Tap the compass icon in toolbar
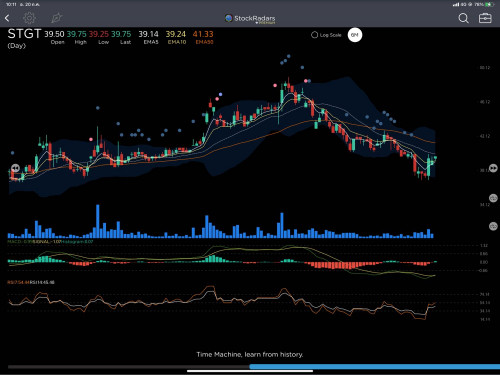The width and height of the screenshot is (500, 375). click(56, 18)
